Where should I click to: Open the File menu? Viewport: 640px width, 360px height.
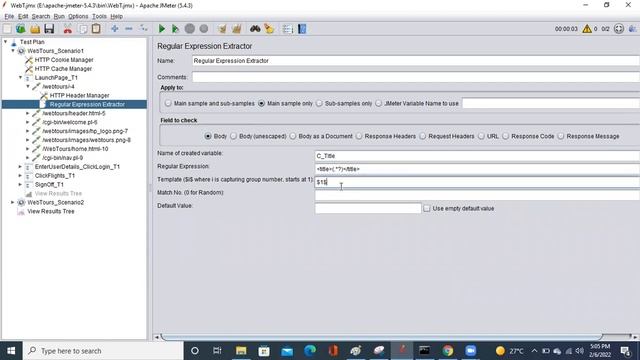[x=9, y=16]
